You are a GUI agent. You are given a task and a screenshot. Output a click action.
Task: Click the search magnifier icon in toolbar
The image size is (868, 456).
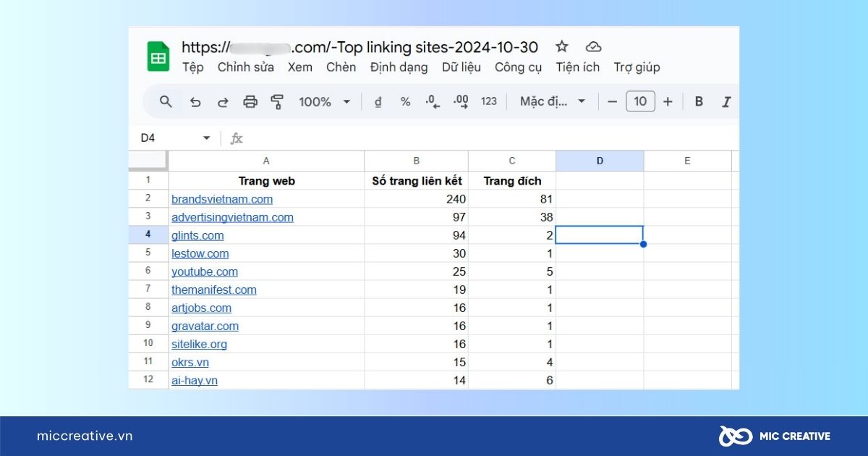pyautogui.click(x=166, y=102)
